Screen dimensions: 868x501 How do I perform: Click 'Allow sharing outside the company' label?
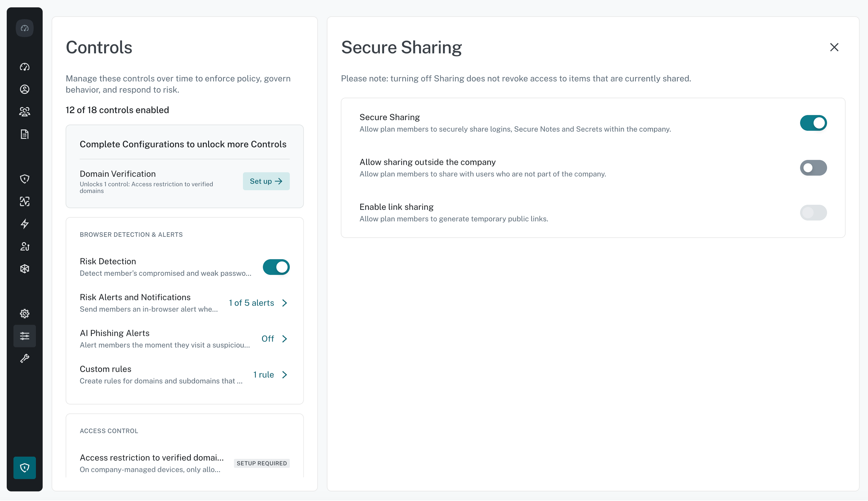428,162
